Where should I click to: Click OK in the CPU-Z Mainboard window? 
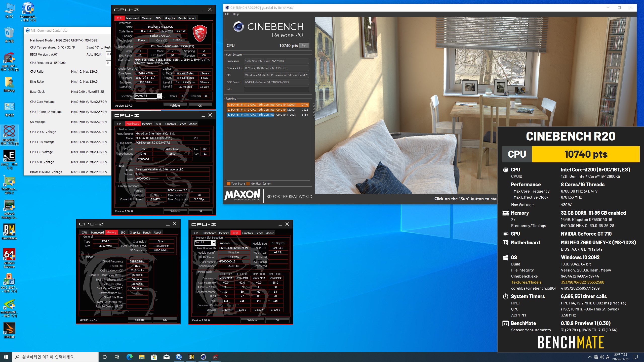200,211
